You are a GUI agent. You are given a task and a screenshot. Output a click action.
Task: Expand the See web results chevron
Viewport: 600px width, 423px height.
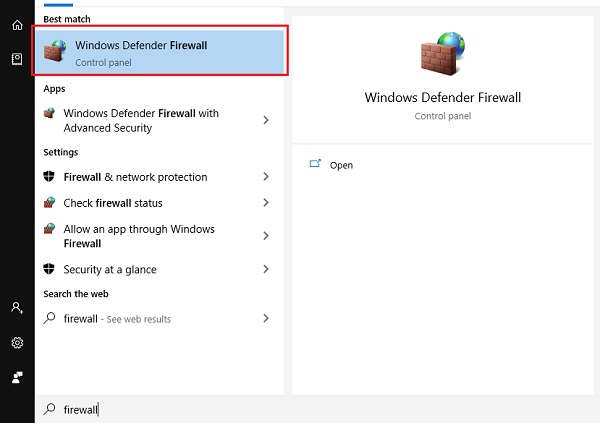pyautogui.click(x=266, y=319)
